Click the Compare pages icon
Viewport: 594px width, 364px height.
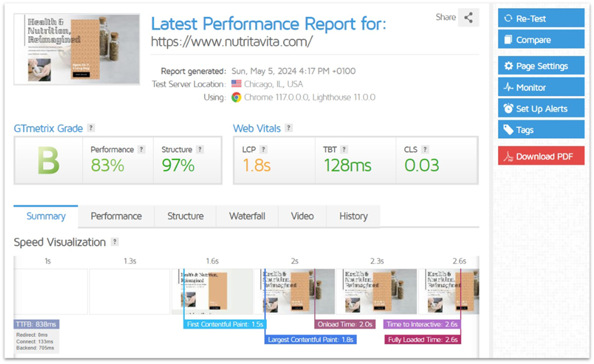508,40
